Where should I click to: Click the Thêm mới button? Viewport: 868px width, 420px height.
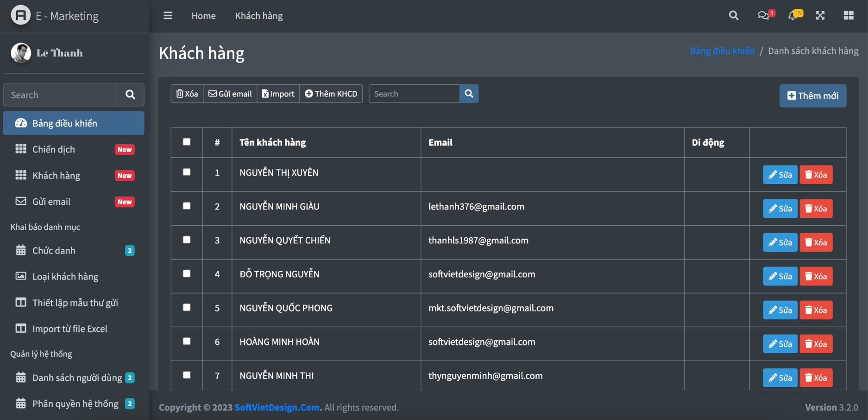[812, 96]
